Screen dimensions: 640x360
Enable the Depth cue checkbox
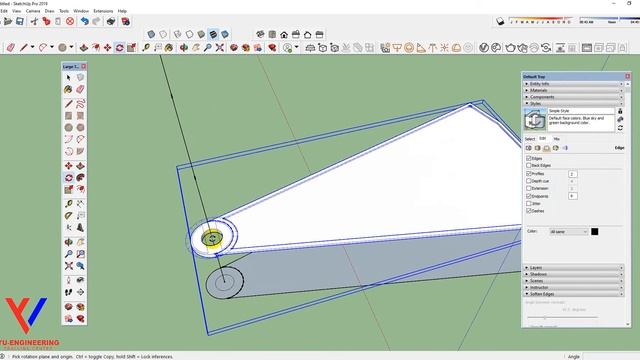529,181
